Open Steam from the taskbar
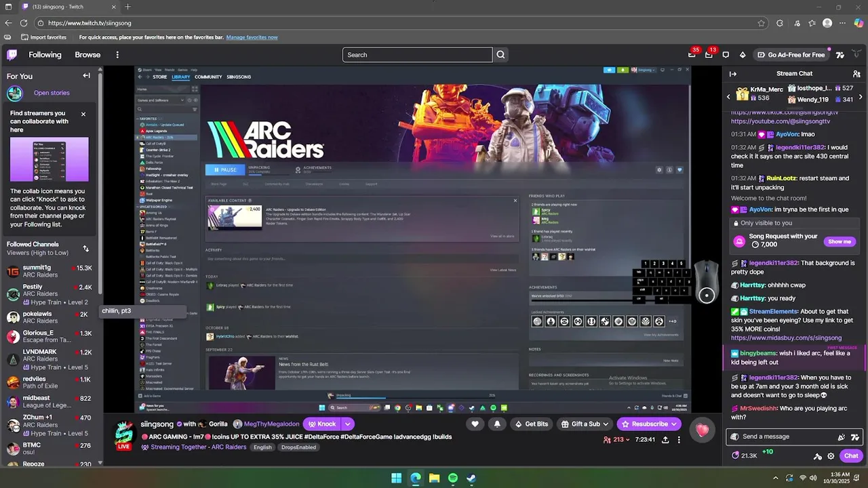Image resolution: width=868 pixels, height=488 pixels. tap(471, 478)
